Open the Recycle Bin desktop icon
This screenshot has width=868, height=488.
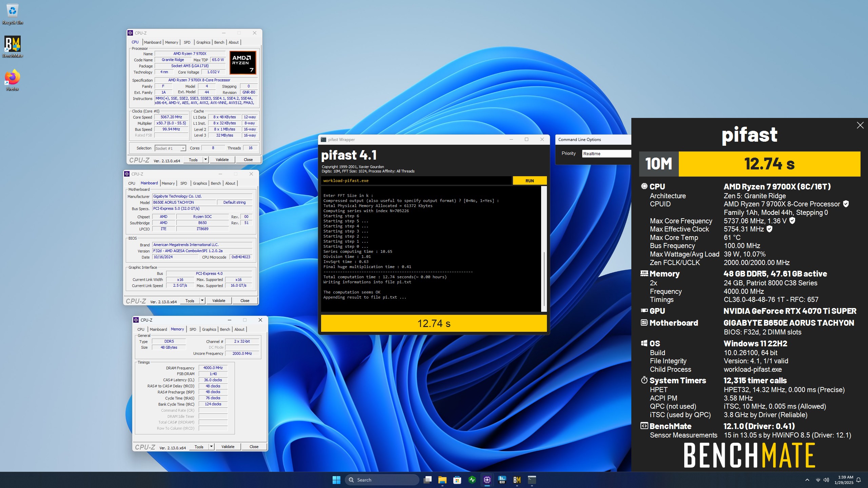click(13, 14)
